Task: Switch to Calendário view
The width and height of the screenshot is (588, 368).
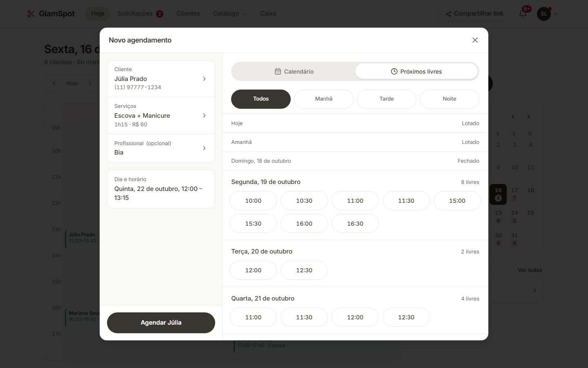Action: coord(294,72)
